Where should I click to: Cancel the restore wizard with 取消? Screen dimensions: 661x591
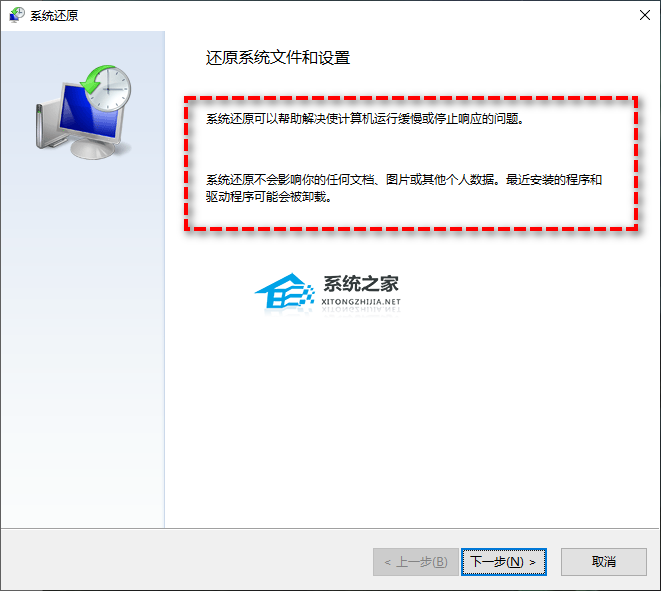click(x=604, y=561)
